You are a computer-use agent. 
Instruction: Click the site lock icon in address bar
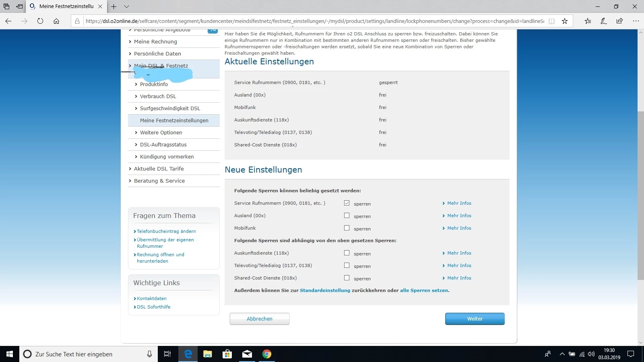coord(77,21)
